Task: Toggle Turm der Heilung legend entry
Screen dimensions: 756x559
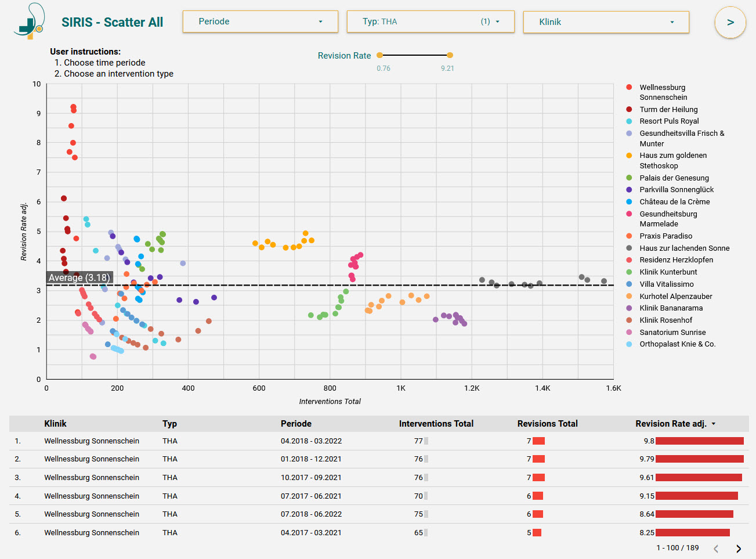Action: 668,110
